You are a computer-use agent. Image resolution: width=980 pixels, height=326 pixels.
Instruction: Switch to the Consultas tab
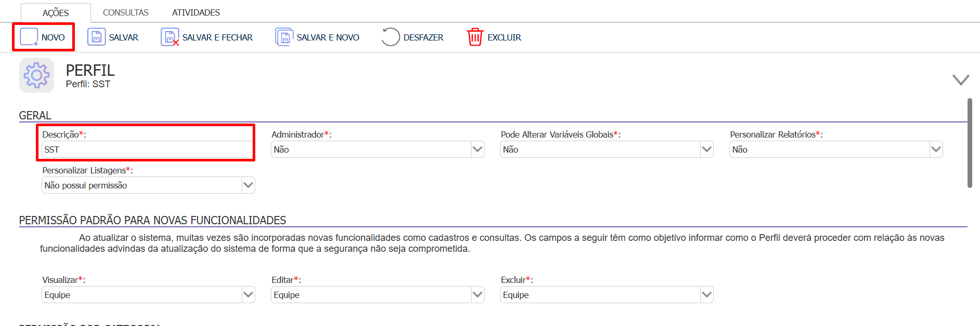[x=126, y=12]
